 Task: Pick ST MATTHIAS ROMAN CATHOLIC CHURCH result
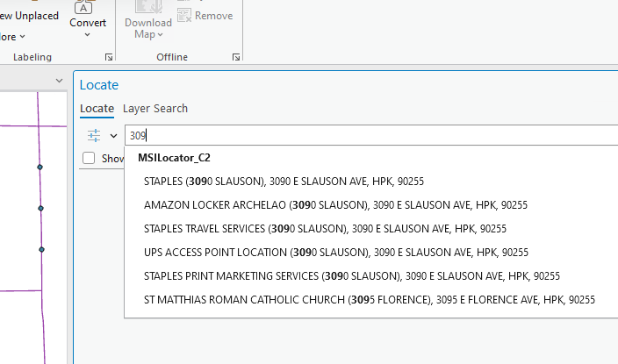point(370,299)
